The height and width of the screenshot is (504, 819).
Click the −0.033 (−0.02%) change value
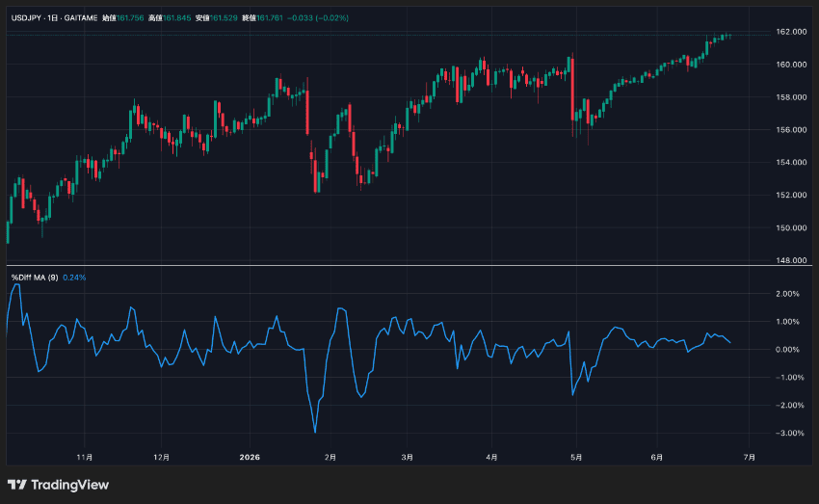tap(318, 17)
